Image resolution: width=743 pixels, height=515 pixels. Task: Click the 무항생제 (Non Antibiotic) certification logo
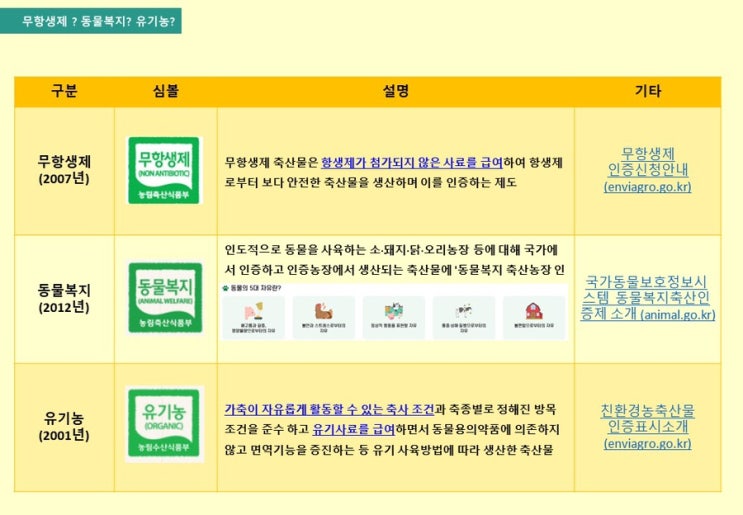point(164,171)
